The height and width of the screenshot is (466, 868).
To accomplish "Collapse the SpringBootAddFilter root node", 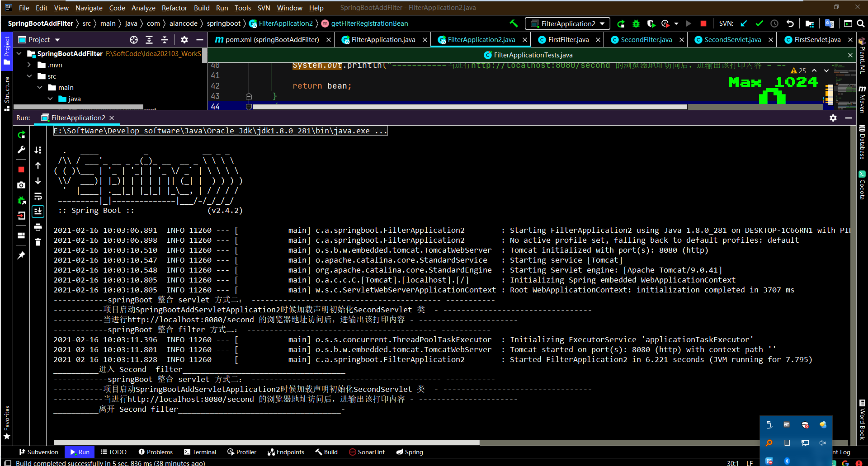I will [x=19, y=53].
